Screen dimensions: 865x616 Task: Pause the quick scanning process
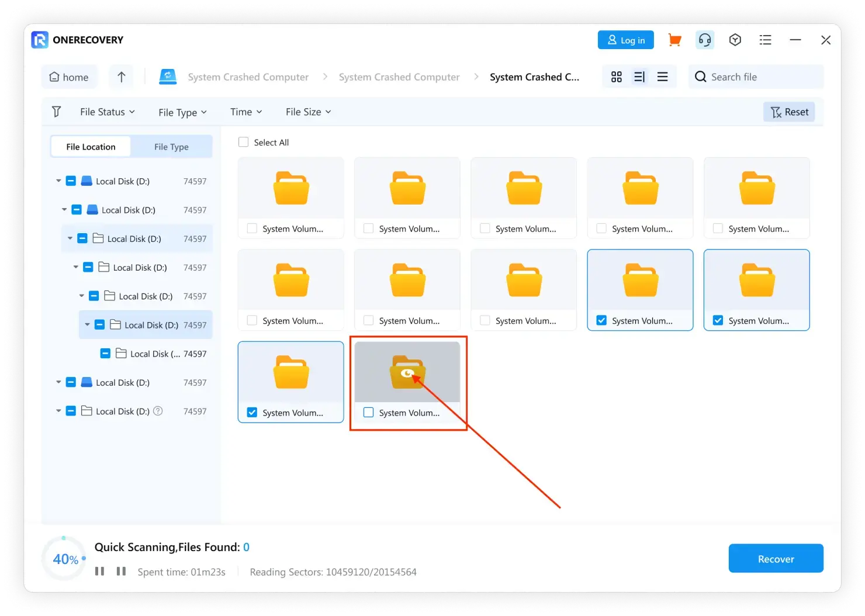tap(100, 571)
